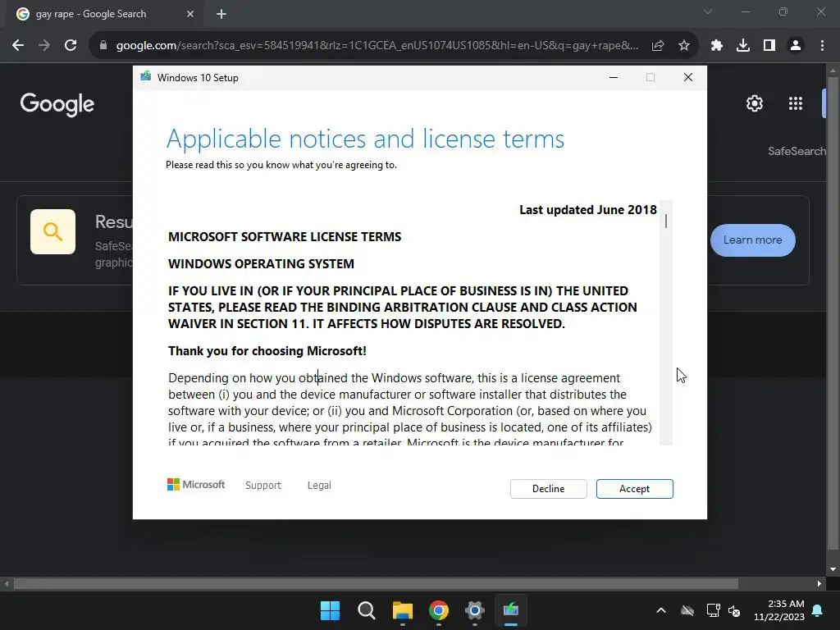Image resolution: width=840 pixels, height=630 pixels.
Task: Open muted volume tray icon
Action: [734, 610]
